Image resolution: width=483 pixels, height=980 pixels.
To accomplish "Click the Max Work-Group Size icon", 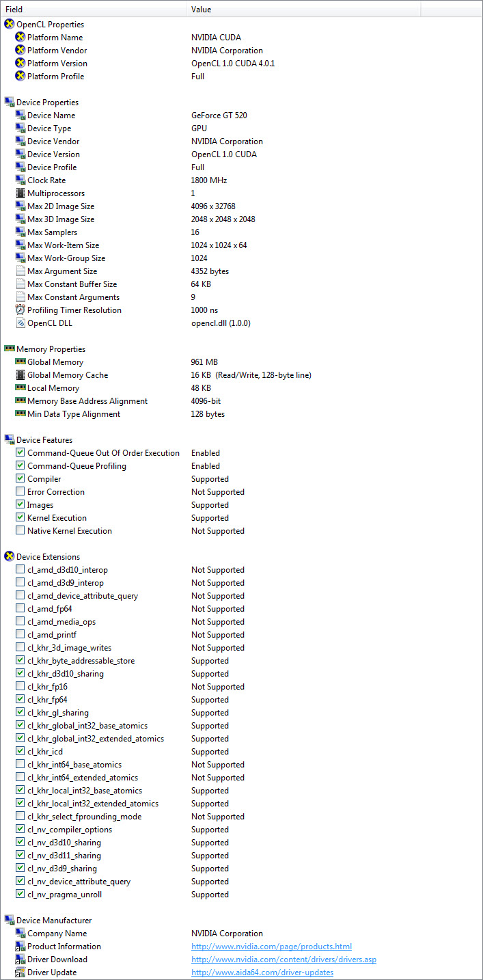I will [x=20, y=258].
